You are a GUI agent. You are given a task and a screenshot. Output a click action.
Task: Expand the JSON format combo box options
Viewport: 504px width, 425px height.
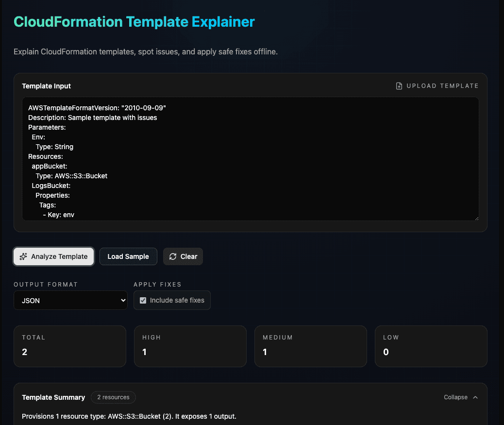70,300
